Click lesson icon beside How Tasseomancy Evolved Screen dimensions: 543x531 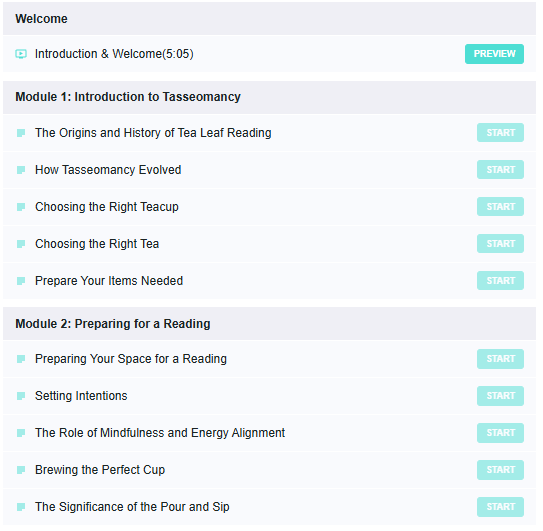(21, 170)
